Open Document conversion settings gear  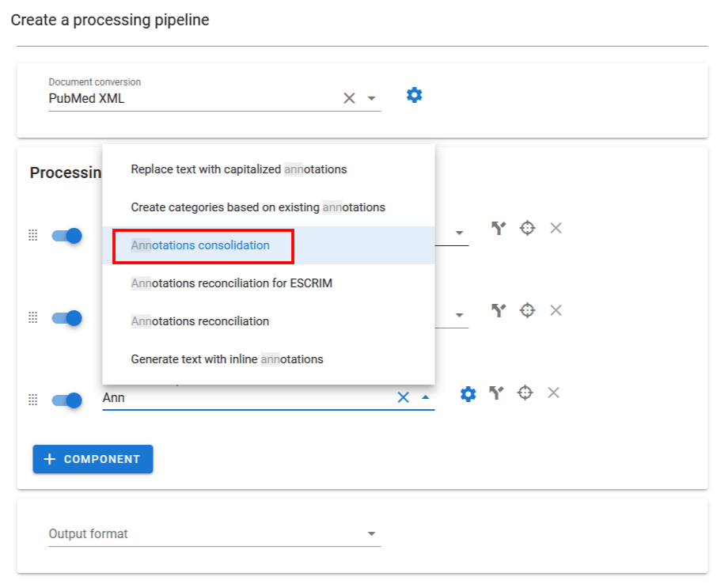point(414,96)
